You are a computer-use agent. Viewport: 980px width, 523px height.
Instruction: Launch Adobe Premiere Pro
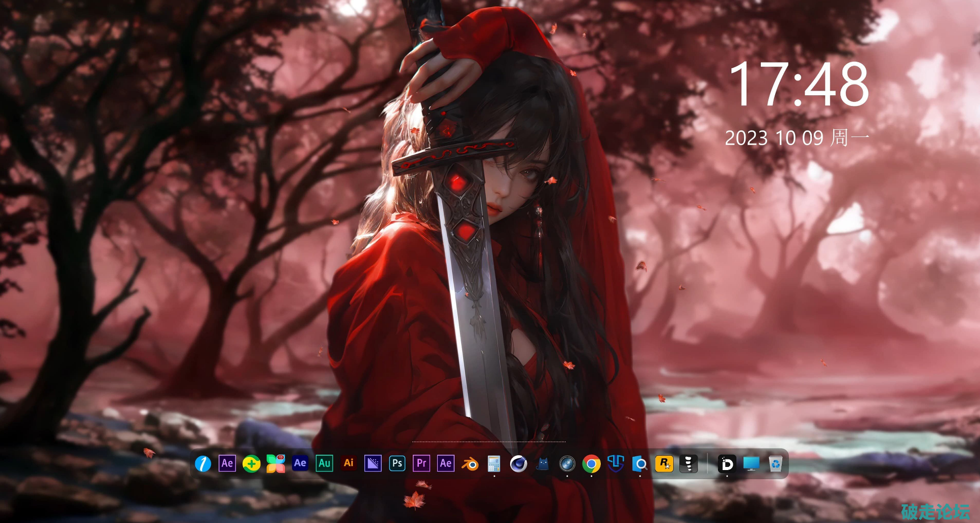point(421,463)
